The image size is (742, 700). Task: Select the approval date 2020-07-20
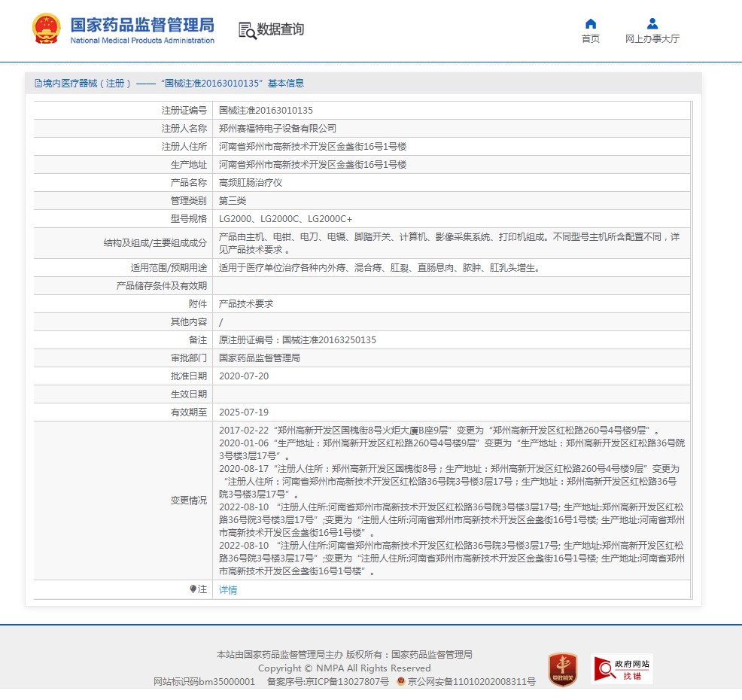[x=244, y=376]
